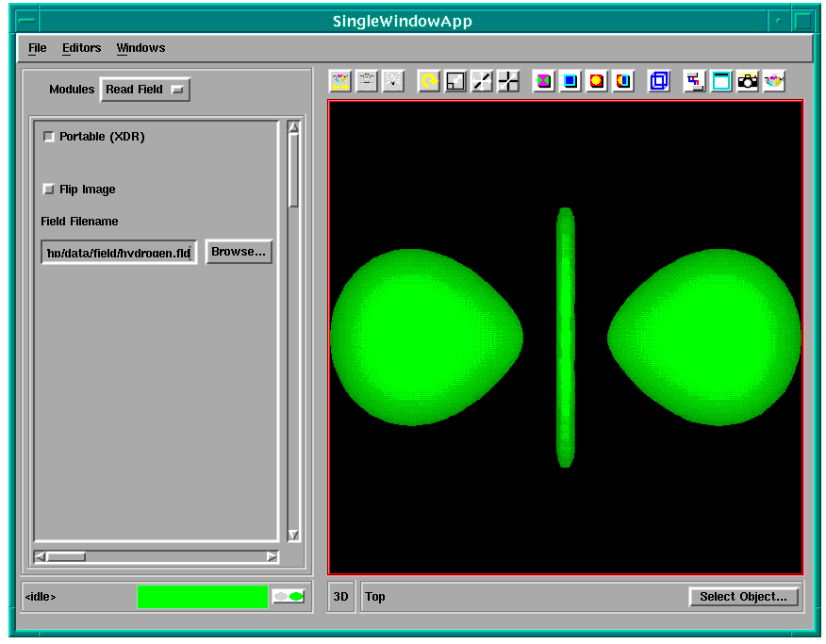Viewport: 826px width, 644px height.
Task: Click the cyan window frame toolbar icon
Action: point(721,82)
